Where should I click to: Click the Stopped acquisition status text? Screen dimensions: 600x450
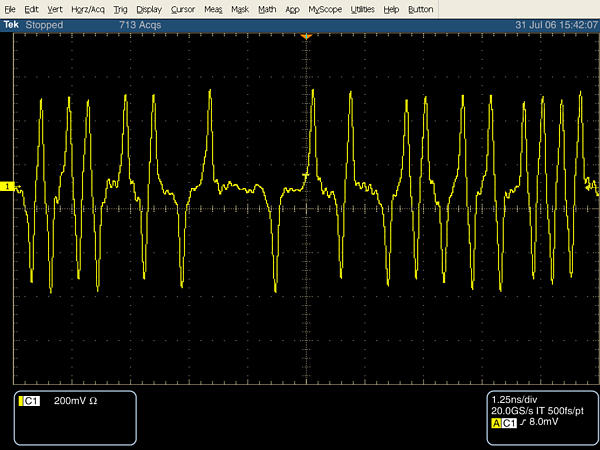(45, 23)
